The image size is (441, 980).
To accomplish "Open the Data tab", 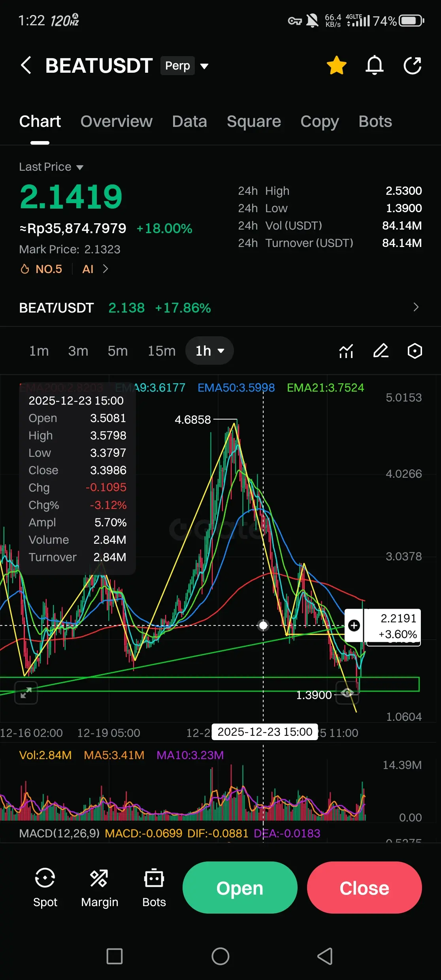I will (190, 122).
